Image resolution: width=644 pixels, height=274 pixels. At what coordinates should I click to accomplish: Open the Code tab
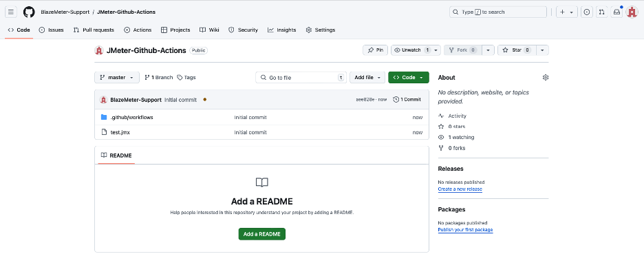coord(19,30)
